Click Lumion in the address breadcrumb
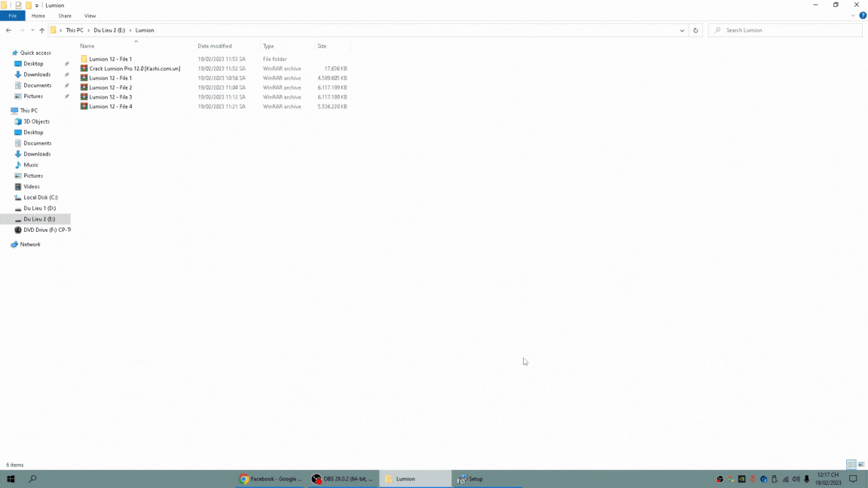868x488 pixels. 145,30
